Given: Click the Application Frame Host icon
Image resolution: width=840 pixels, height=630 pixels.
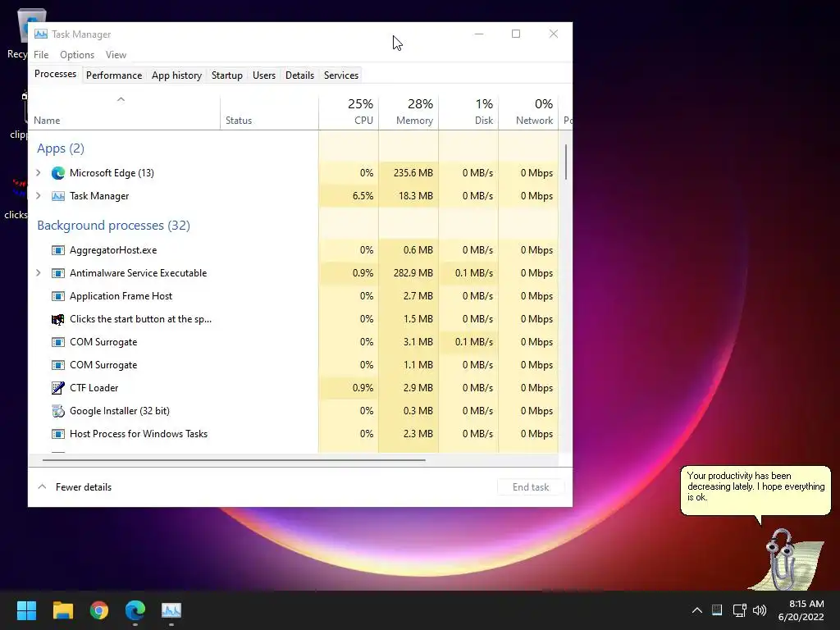Looking at the screenshot, I should (x=58, y=296).
